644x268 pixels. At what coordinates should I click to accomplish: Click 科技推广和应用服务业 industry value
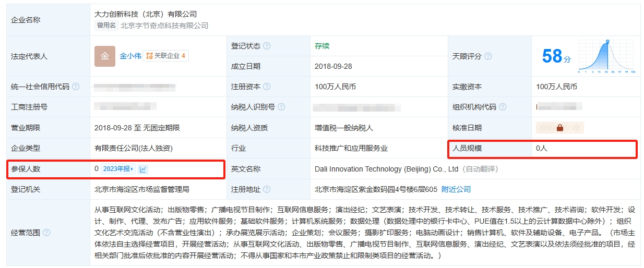click(x=351, y=148)
